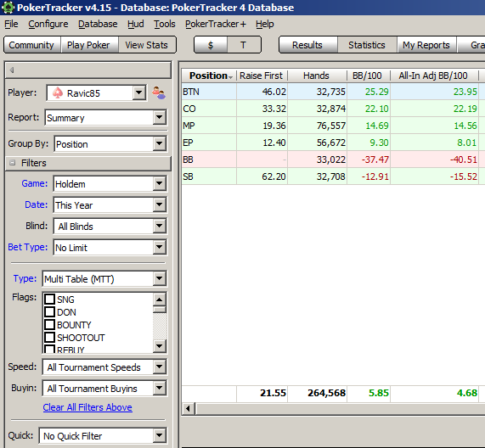Click the Date filter link label
The image size is (485, 448).
coord(37,204)
